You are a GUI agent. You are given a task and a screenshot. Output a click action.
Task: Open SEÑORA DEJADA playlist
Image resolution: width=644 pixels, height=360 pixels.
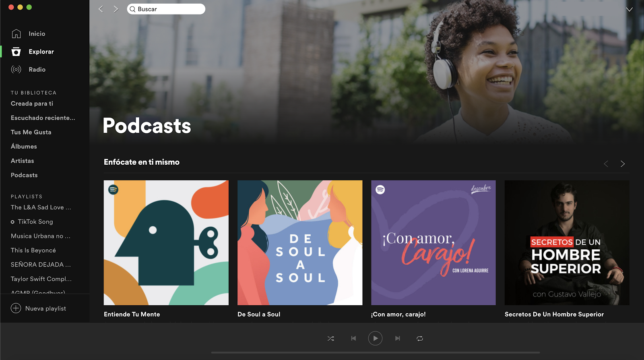(41, 265)
